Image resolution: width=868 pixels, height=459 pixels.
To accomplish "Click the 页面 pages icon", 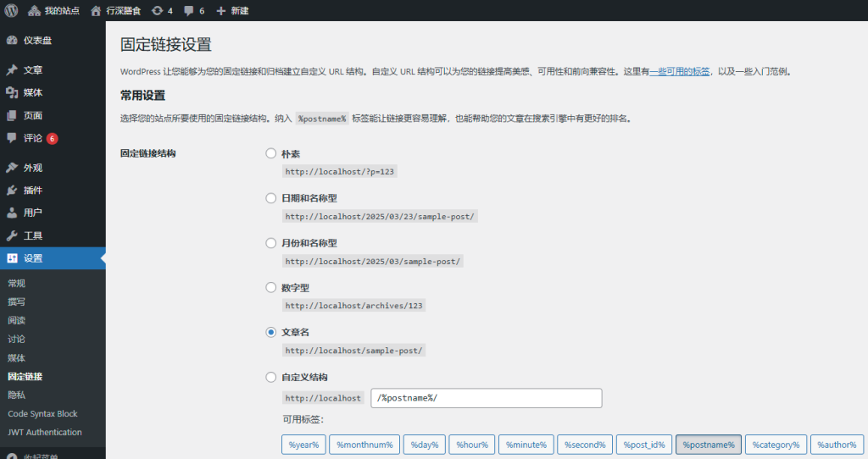I will pos(12,115).
